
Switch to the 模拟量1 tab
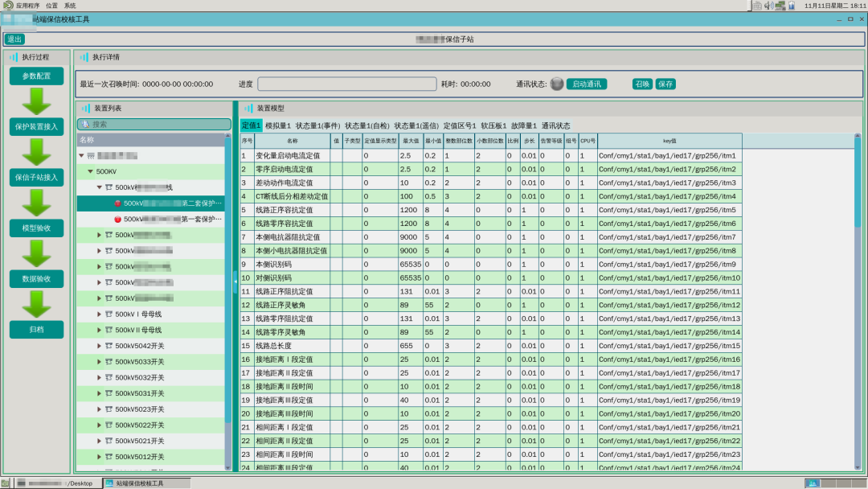pyautogui.click(x=278, y=125)
